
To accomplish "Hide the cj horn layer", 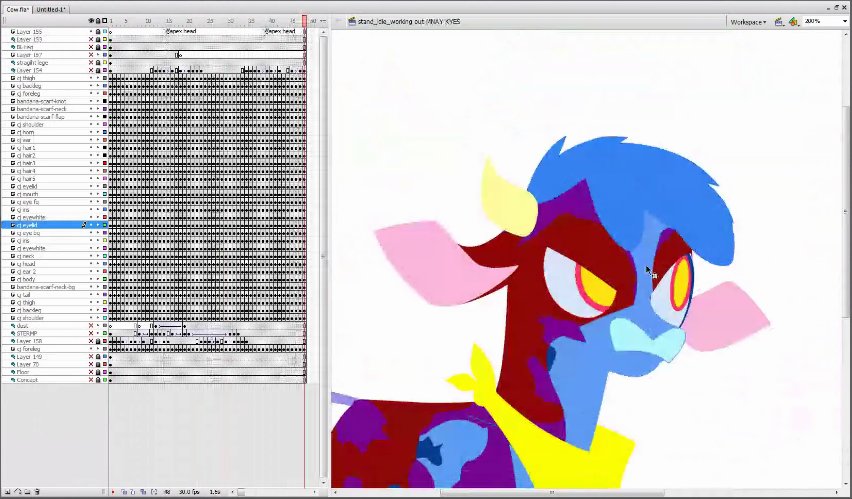I will 91,132.
